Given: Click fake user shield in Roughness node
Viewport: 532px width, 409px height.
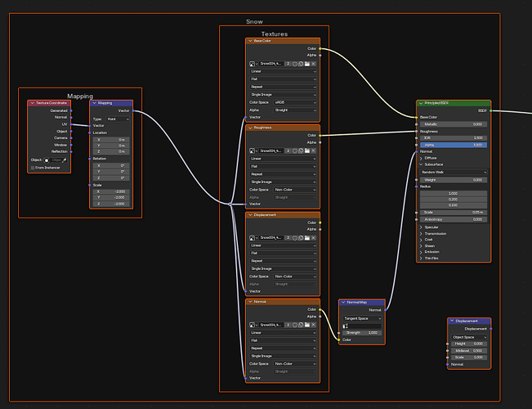Looking at the screenshot, I should click(295, 151).
